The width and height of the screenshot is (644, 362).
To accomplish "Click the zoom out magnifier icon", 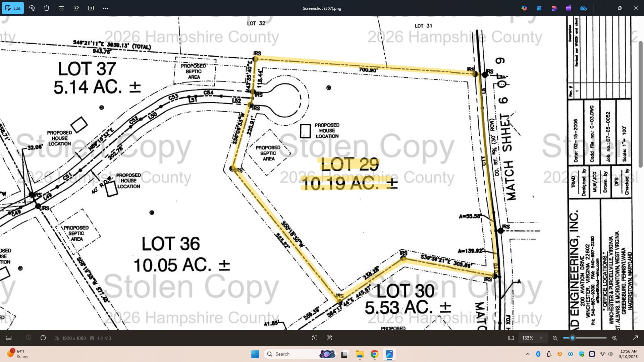I will [x=555, y=338].
